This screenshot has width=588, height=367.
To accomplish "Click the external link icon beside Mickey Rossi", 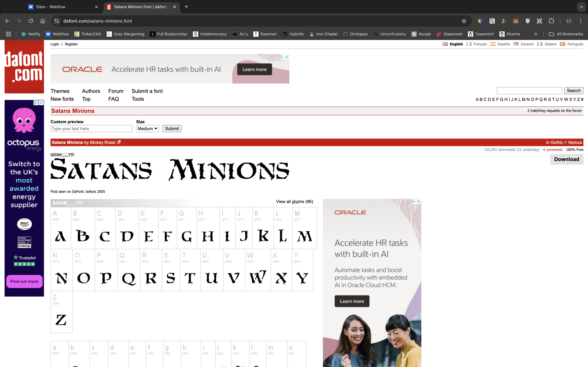I will (119, 142).
